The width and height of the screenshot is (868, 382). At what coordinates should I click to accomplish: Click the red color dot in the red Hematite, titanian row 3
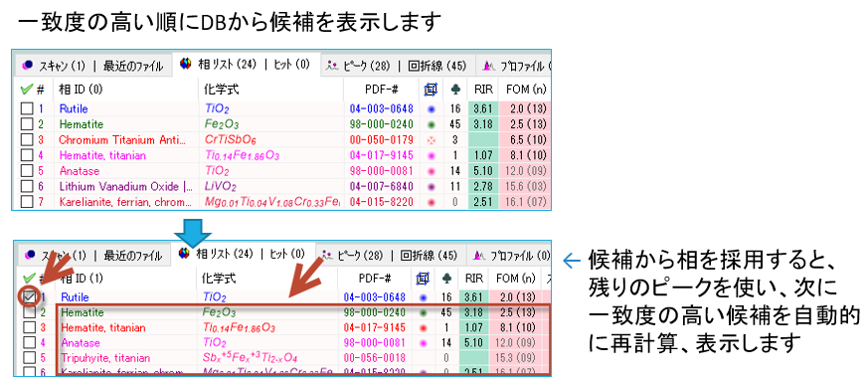(424, 328)
